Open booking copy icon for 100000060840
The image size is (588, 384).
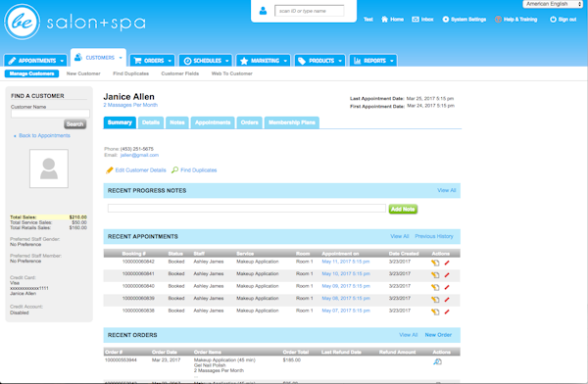click(435, 287)
